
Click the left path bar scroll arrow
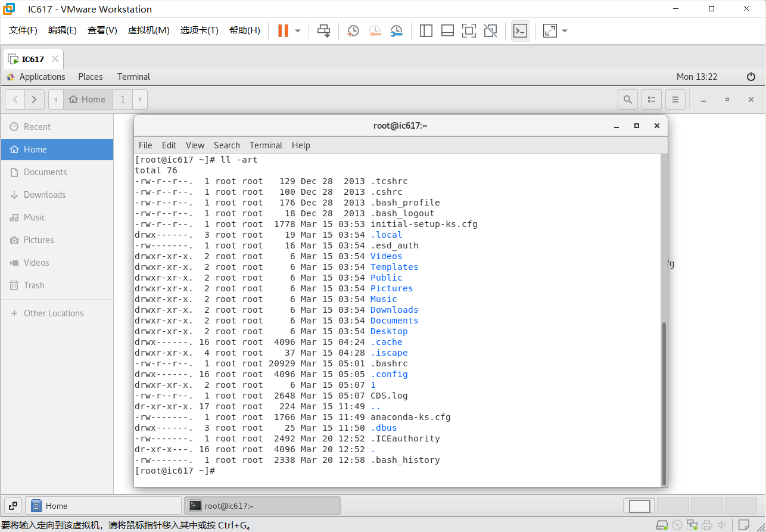(x=56, y=99)
